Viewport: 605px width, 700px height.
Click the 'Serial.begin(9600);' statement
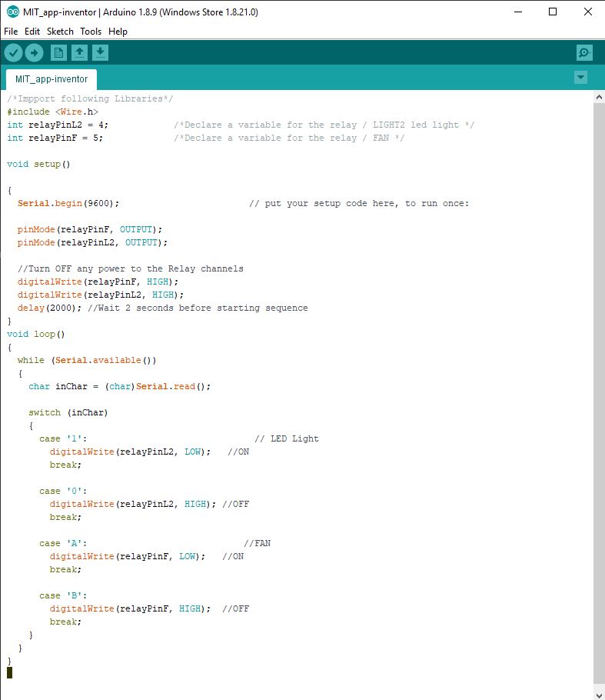pyautogui.click(x=68, y=204)
